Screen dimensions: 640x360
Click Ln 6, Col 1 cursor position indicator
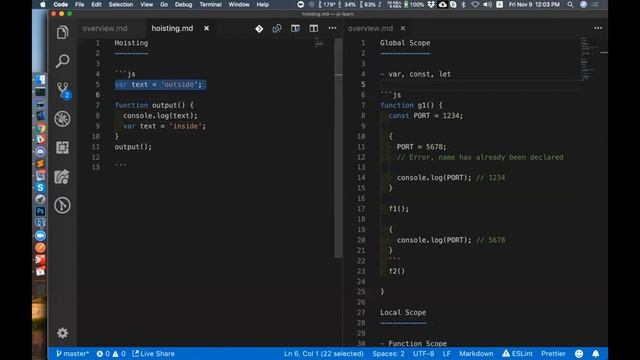(x=324, y=353)
